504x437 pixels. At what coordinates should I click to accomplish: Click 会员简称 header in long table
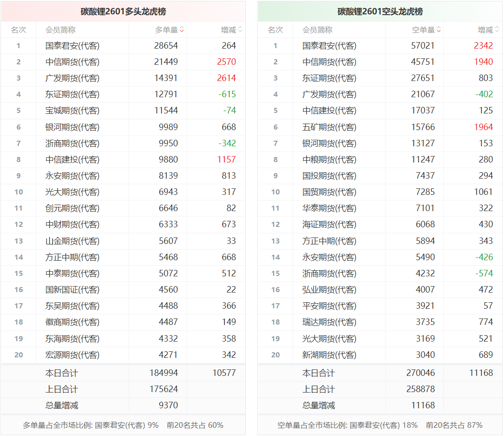[61, 30]
